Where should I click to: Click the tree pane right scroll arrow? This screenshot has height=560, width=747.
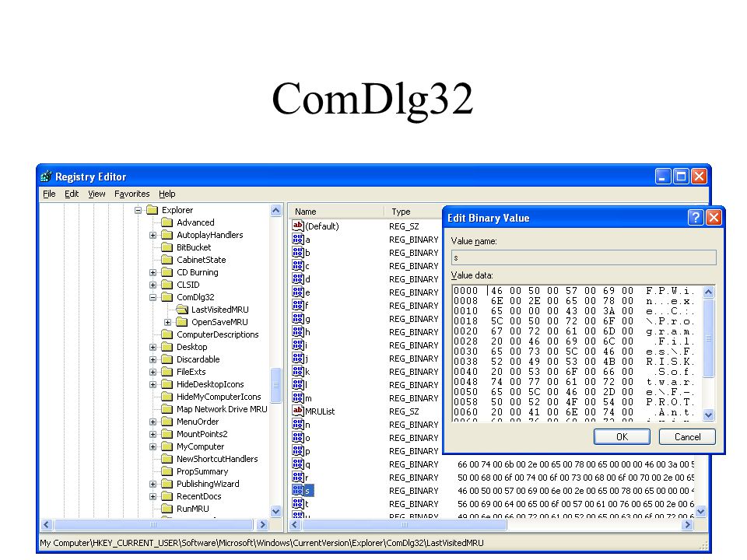point(262,525)
